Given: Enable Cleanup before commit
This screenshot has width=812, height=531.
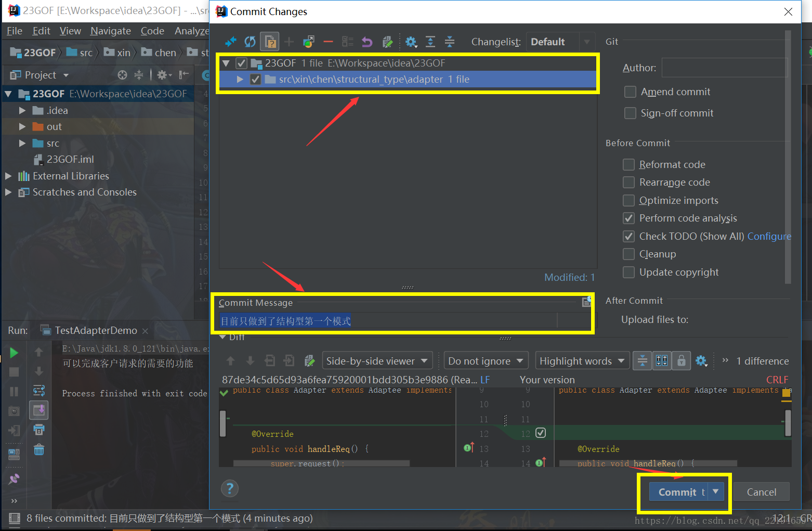Looking at the screenshot, I should coord(628,254).
